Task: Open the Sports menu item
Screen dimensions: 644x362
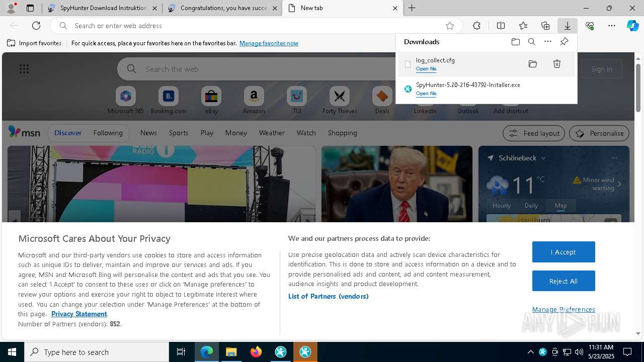Action: pyautogui.click(x=179, y=133)
